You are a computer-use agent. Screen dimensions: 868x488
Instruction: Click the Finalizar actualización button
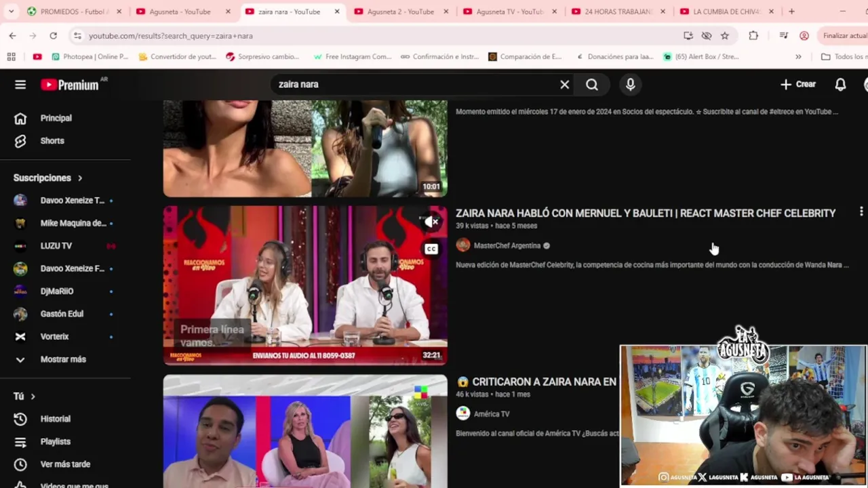click(843, 36)
